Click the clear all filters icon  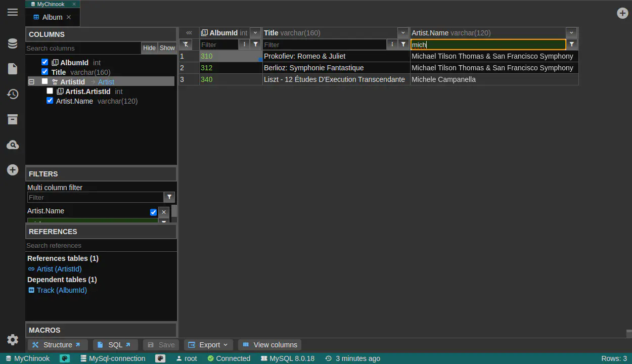pyautogui.click(x=186, y=44)
